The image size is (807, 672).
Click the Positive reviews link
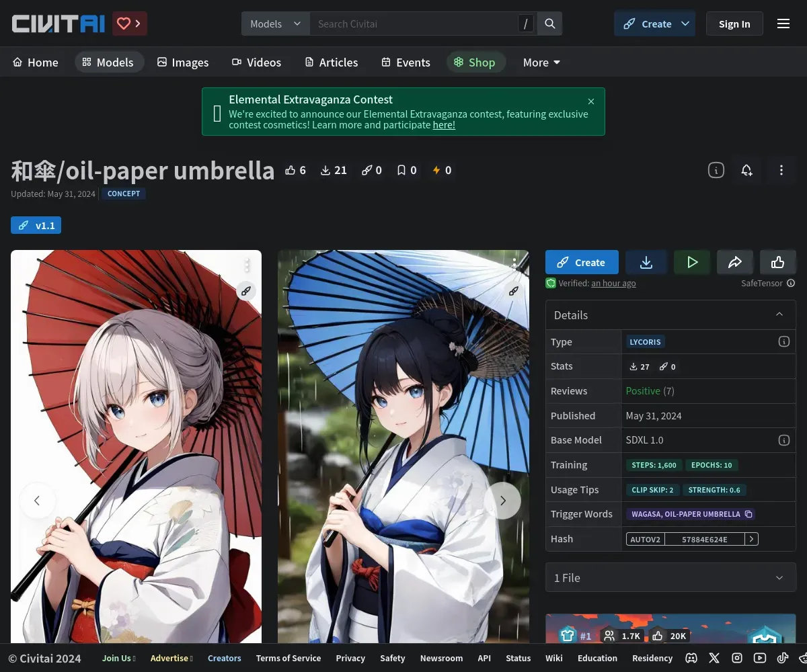tap(643, 391)
